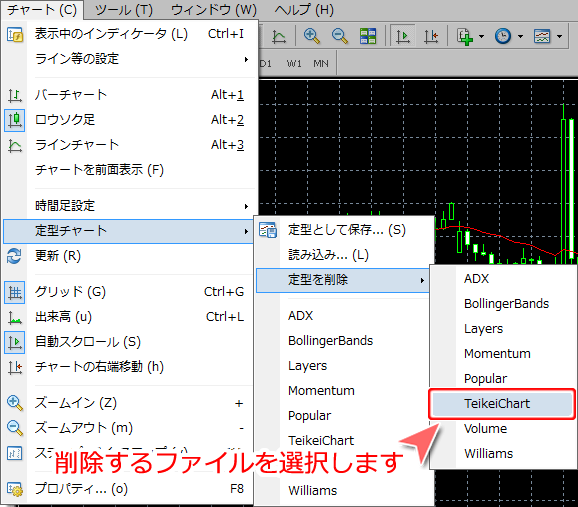Open the ヘルプ (H) menu
Image resolution: width=578 pixels, height=507 pixels.
point(304,10)
